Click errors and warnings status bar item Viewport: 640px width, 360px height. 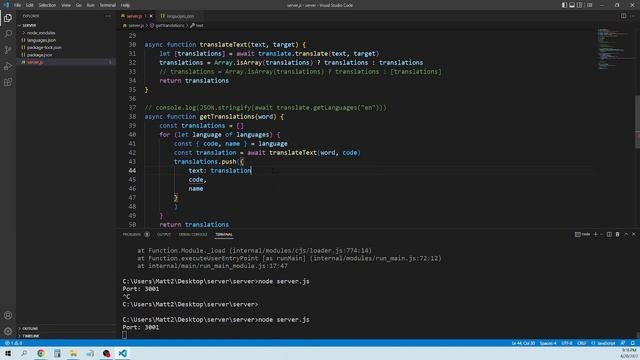(x=13, y=343)
